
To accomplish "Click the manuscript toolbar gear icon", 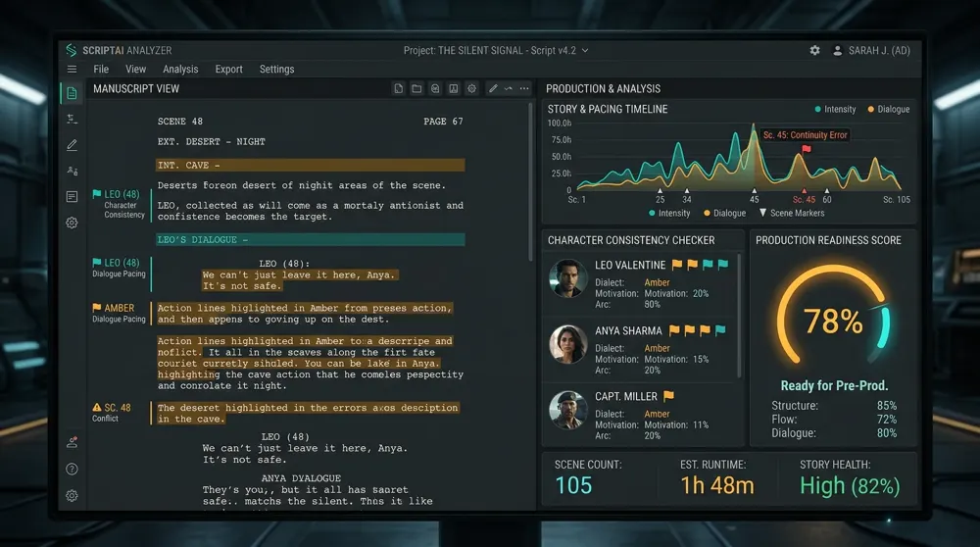I will [x=472, y=89].
